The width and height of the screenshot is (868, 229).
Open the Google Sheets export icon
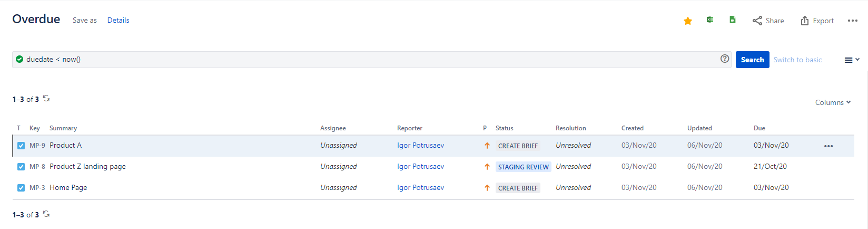732,20
